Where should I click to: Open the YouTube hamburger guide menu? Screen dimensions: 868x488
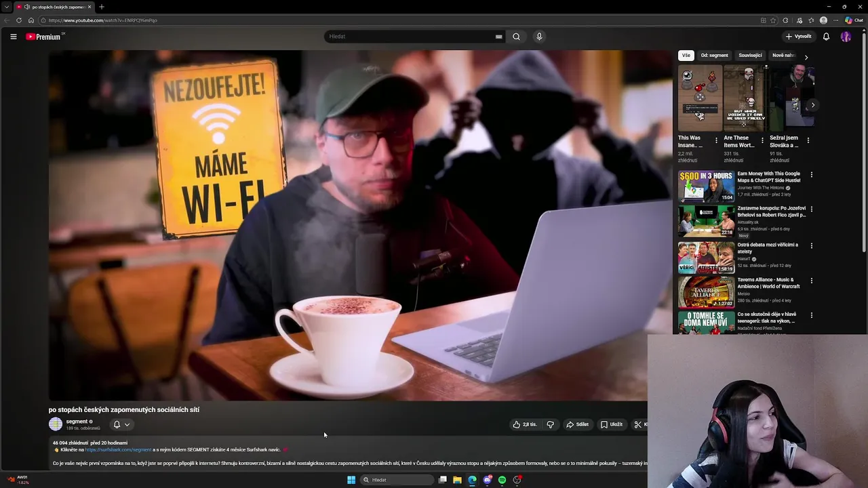(x=14, y=37)
